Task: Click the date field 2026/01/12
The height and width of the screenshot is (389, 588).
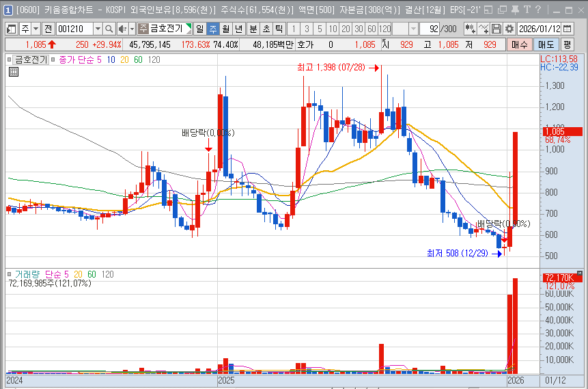Action: [x=540, y=29]
